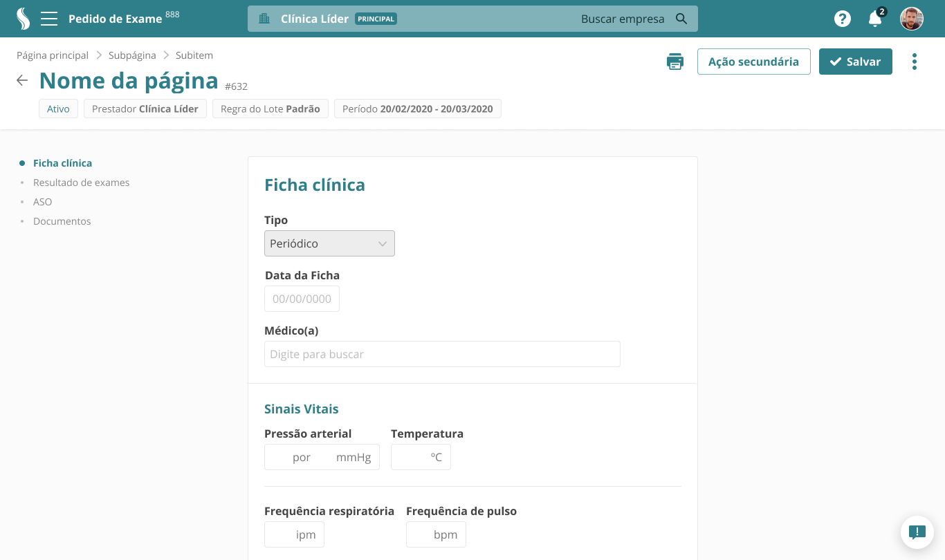
Task: Click the Regra do Lote Padrão tag
Action: (270, 109)
